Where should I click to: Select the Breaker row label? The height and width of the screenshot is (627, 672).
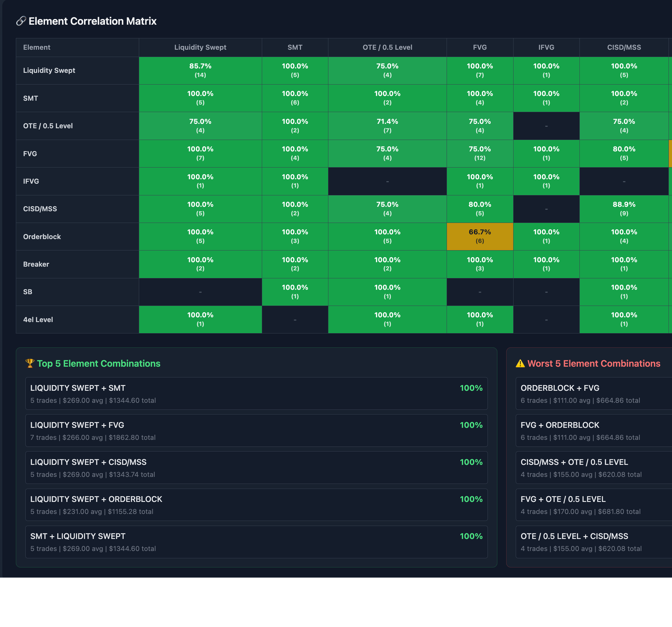[x=36, y=264]
